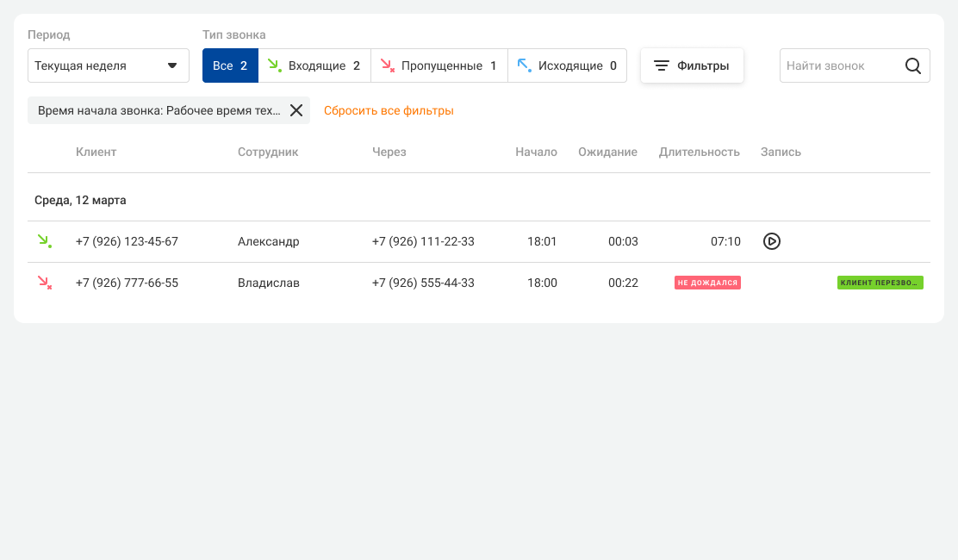Remove the Время начала звонка filter chip
This screenshot has width=958, height=560.
click(x=296, y=110)
